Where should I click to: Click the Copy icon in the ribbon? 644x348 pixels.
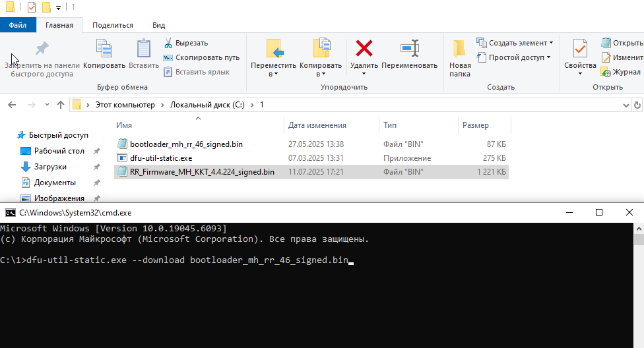(104, 49)
